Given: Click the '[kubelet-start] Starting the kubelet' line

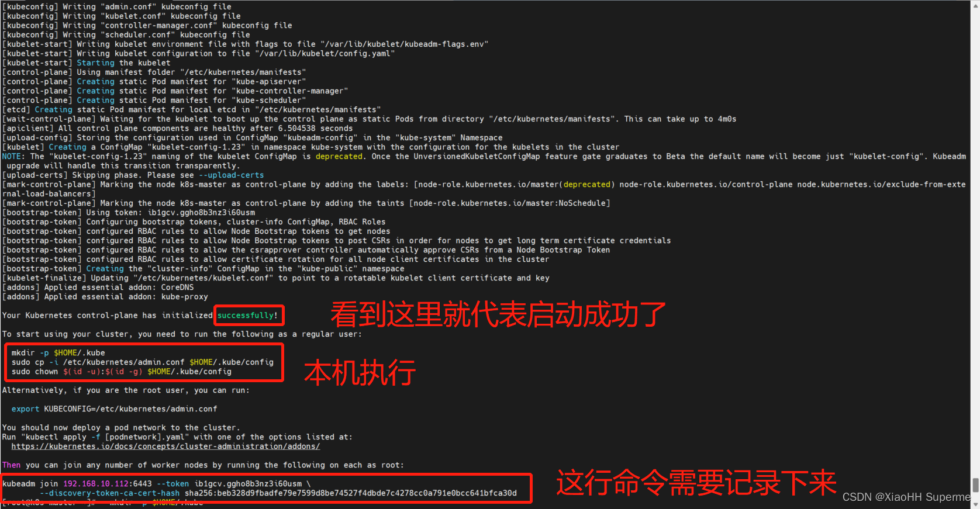Looking at the screenshot, I should (x=87, y=63).
